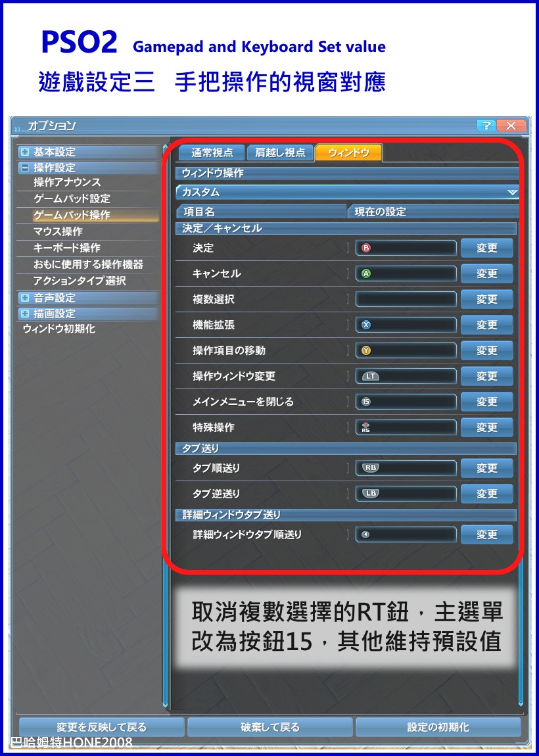Click the RS stick icon for 特殊操作
539x756 pixels.
click(x=366, y=427)
